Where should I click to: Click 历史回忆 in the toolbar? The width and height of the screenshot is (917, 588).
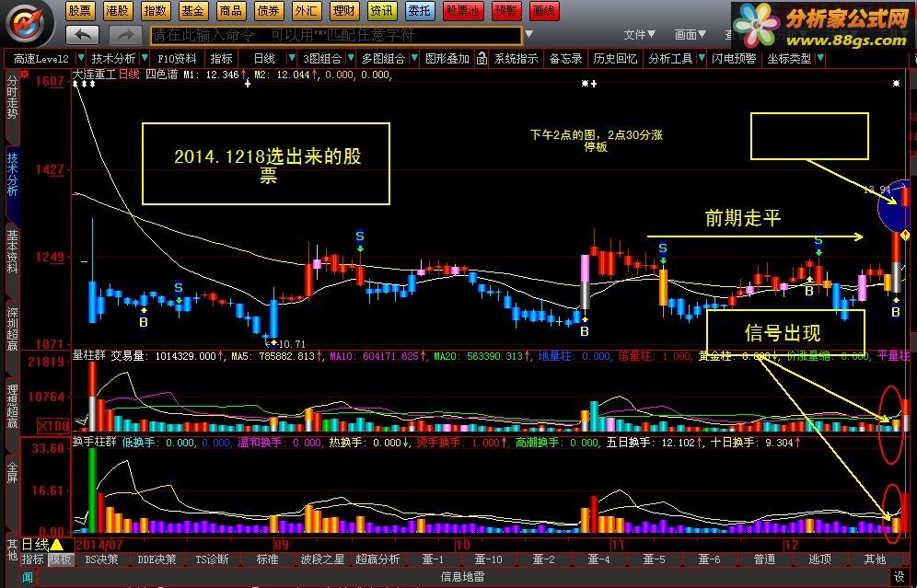pos(615,59)
